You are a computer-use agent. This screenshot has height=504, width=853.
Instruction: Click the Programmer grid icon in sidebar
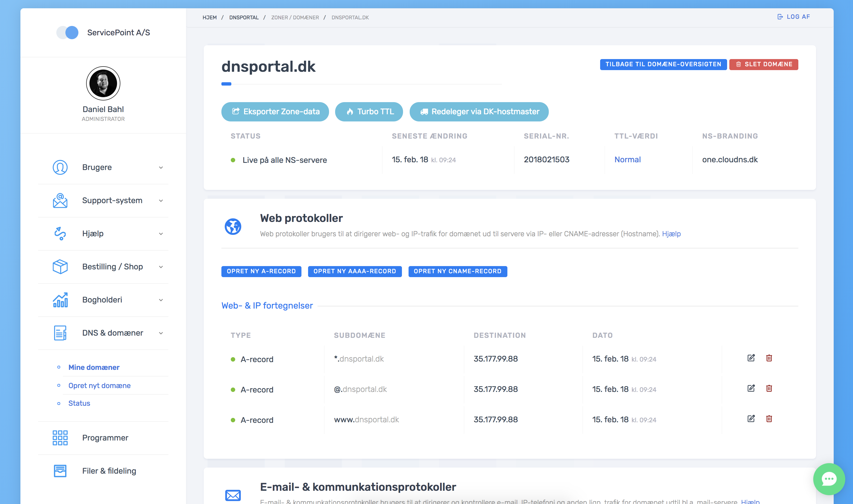[60, 438]
